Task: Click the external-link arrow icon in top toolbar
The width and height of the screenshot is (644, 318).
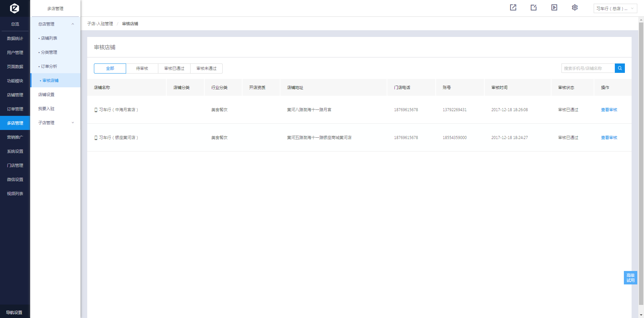Action: click(513, 7)
